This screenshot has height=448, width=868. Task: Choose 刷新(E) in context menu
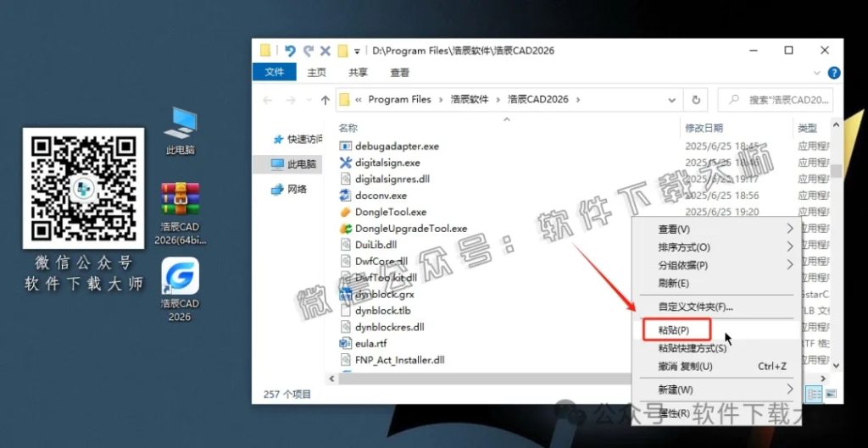click(x=716, y=284)
